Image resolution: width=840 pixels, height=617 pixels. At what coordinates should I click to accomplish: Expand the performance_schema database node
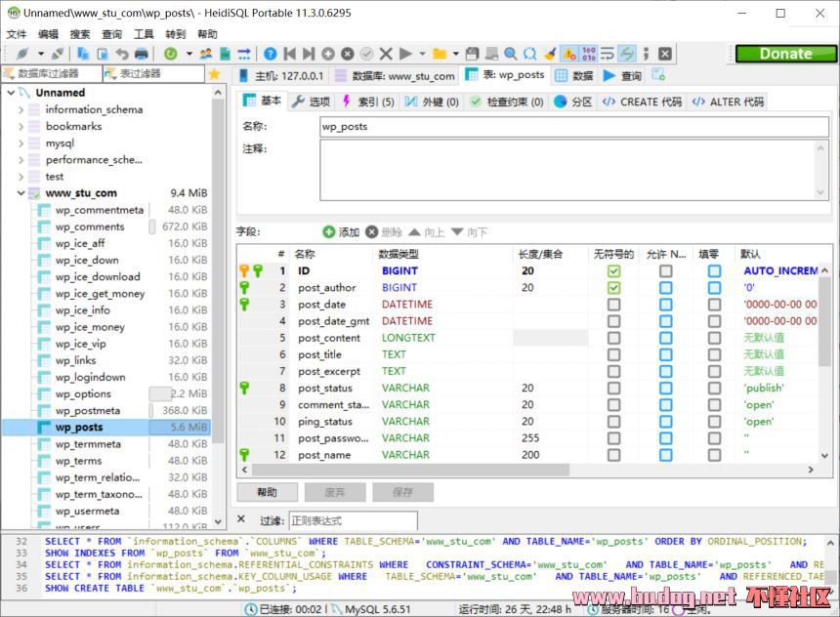(x=21, y=159)
